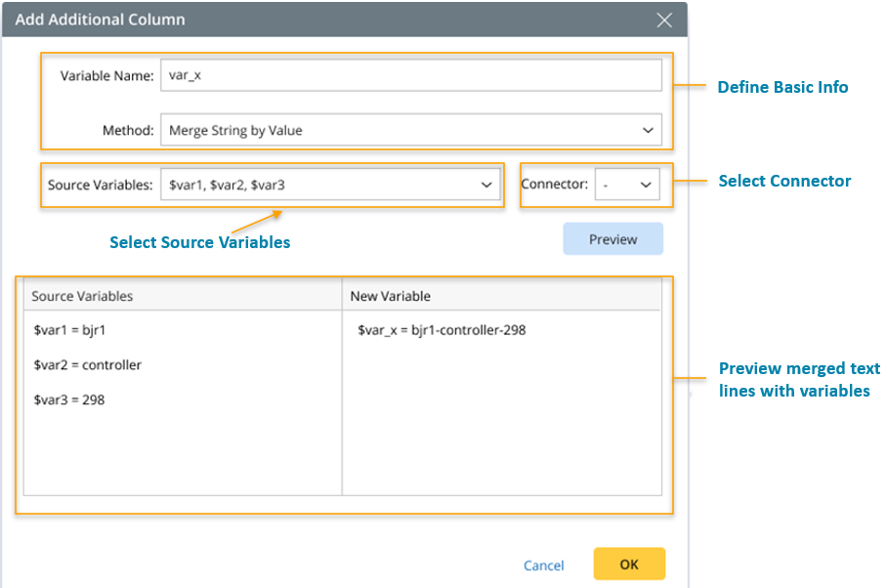Click the Select Connector annotation label
Viewport: 886px width, 588px height.
784,181
